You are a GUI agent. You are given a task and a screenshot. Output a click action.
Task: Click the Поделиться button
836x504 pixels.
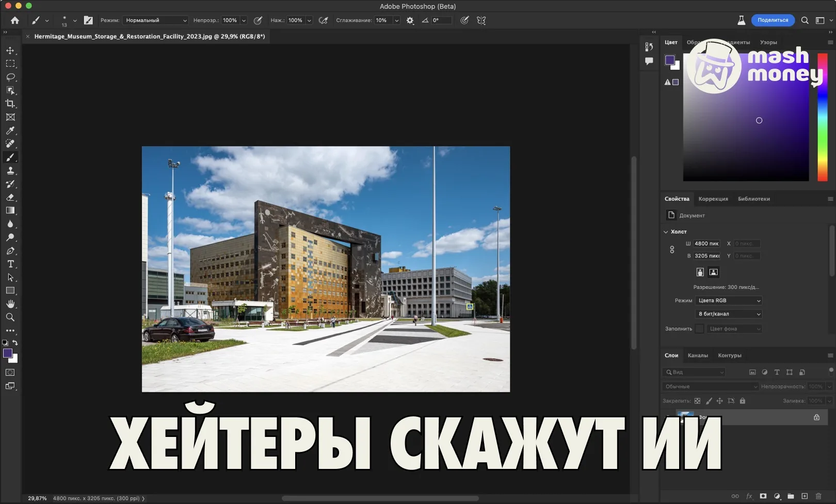tap(773, 20)
